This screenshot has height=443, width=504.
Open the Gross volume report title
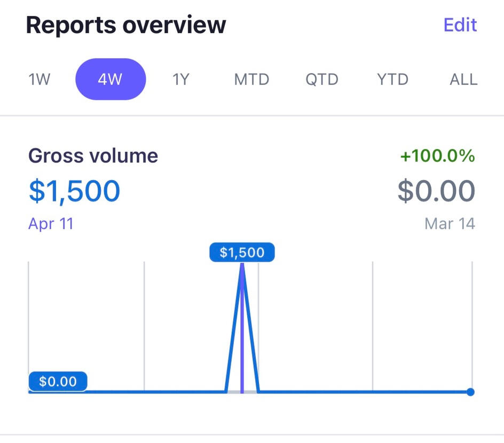[x=93, y=156]
